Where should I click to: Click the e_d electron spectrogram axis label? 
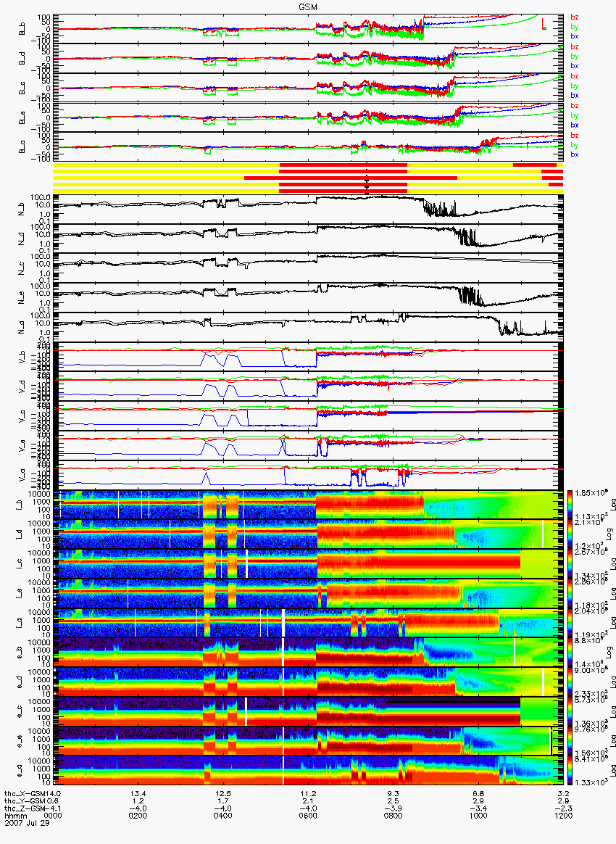20,682
